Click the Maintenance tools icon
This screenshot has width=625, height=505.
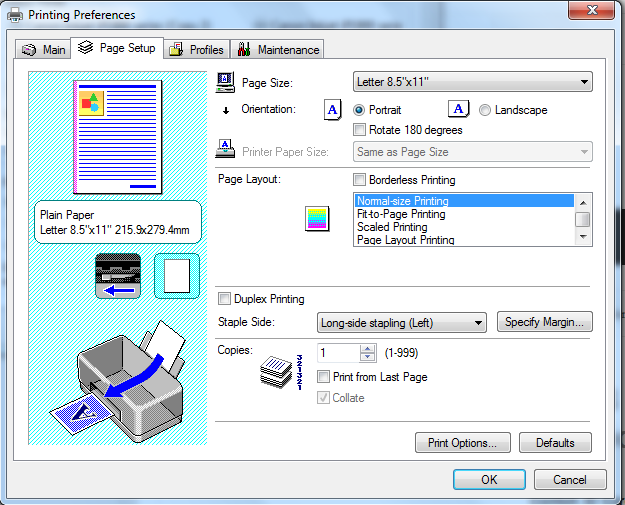click(x=244, y=49)
